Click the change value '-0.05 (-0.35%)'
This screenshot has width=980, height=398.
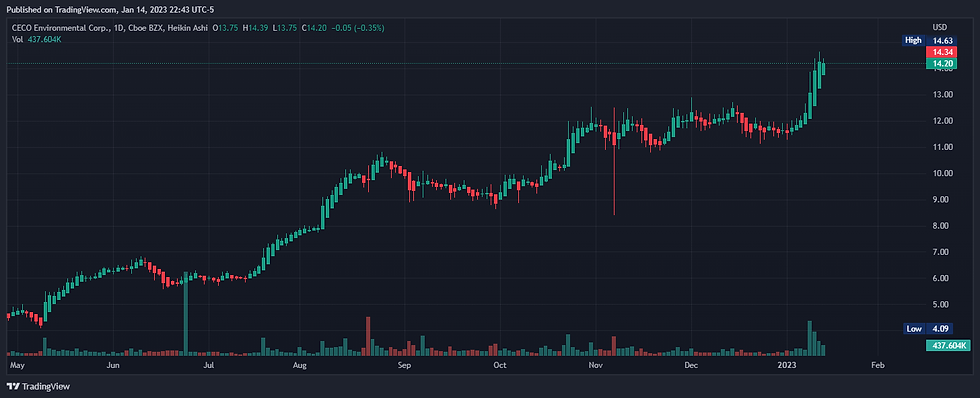point(357,28)
